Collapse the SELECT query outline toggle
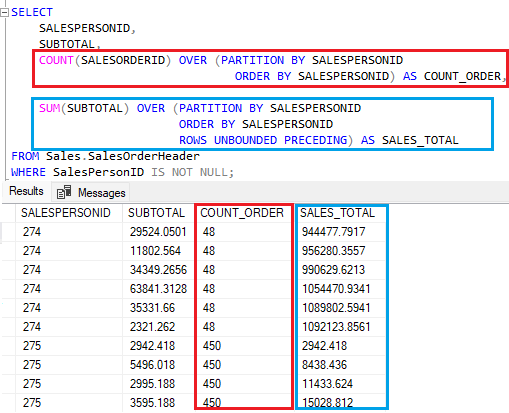 pos(4,13)
